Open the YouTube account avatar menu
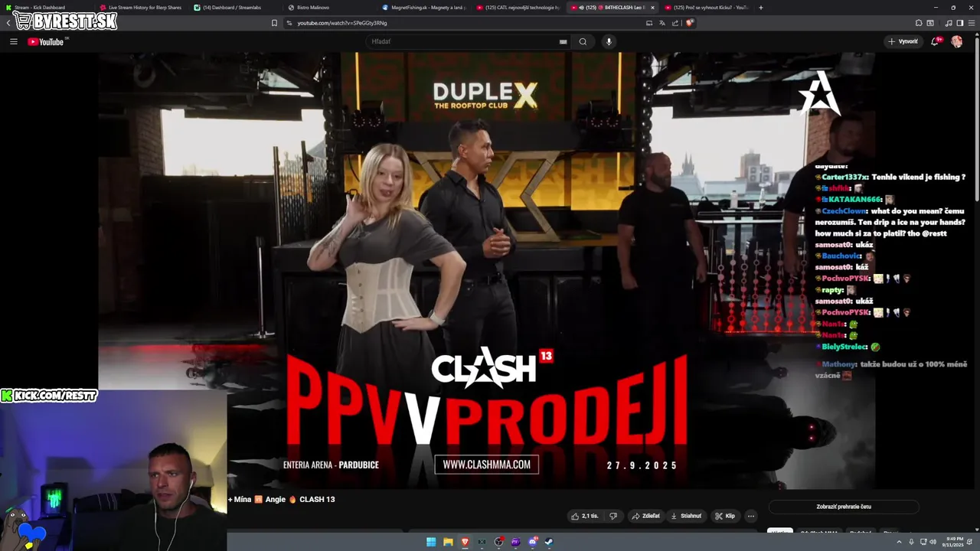The height and width of the screenshot is (551, 980). coord(957,41)
